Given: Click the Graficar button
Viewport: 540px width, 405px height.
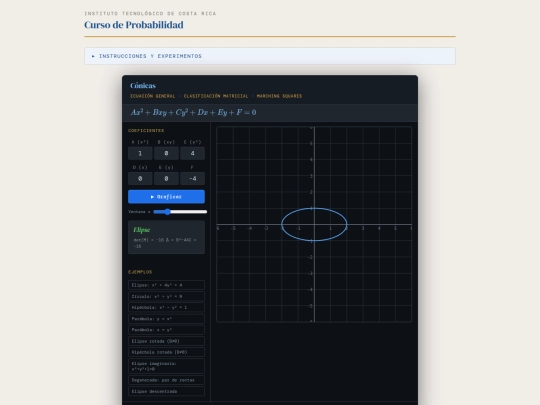Looking at the screenshot, I should tap(166, 197).
